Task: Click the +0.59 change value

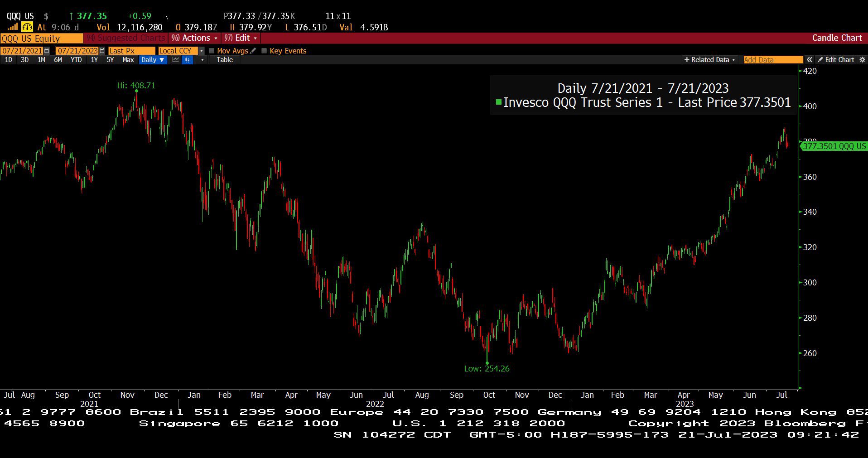Action: pyautogui.click(x=140, y=16)
